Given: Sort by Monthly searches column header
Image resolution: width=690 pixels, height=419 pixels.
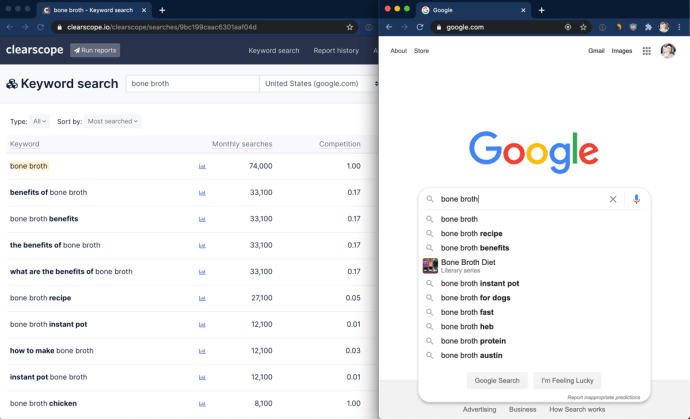Looking at the screenshot, I should pyautogui.click(x=242, y=144).
